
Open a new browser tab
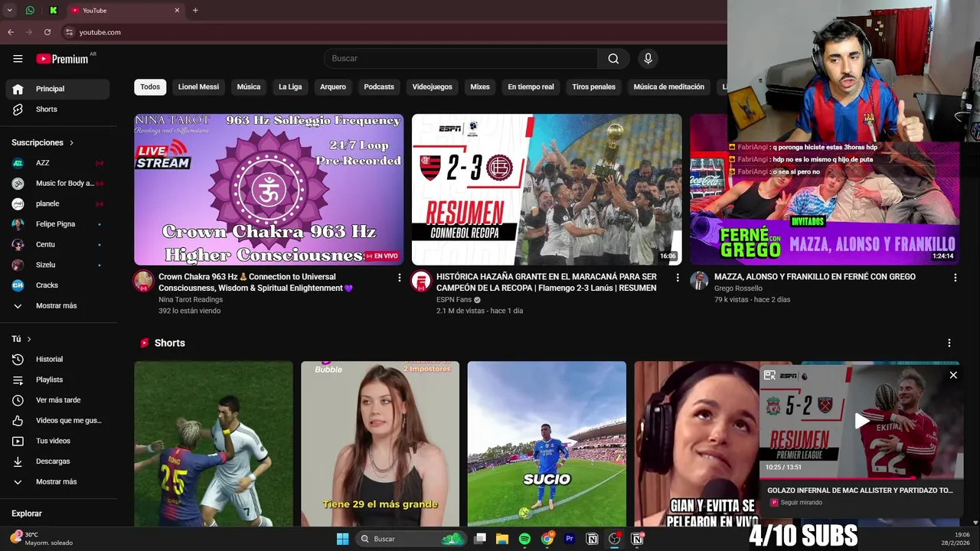tap(195, 11)
